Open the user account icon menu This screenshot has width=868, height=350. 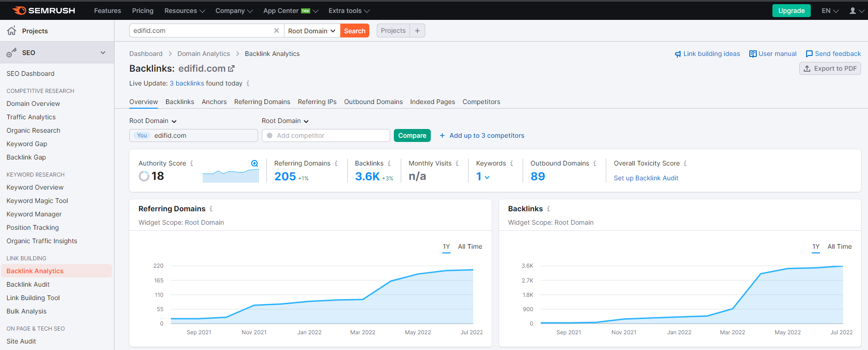tap(852, 11)
